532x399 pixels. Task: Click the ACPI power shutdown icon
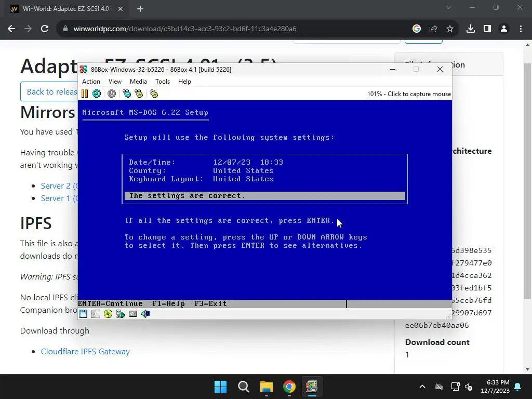(112, 94)
